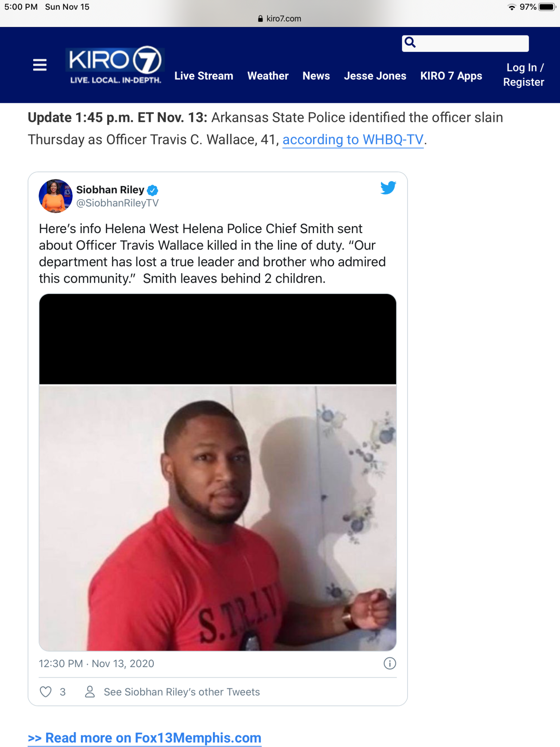
Task: Open the tweet's photo of the officer
Action: point(218,518)
